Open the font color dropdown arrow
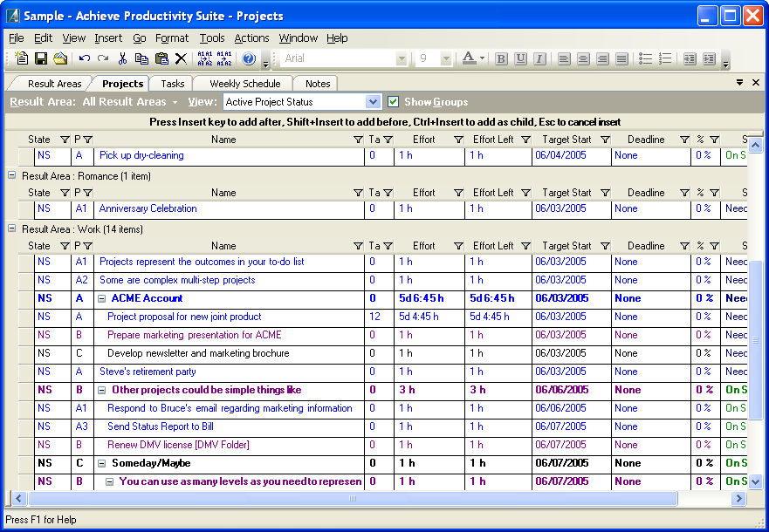769x532 pixels. click(x=482, y=58)
